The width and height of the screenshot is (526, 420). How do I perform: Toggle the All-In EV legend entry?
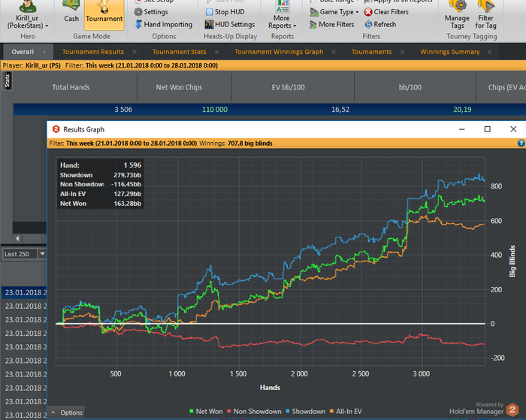click(346, 411)
